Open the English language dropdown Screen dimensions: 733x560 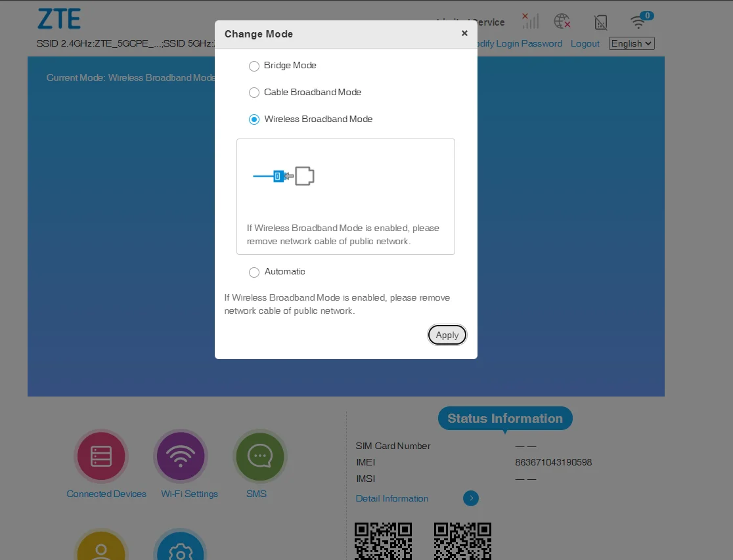tap(632, 43)
